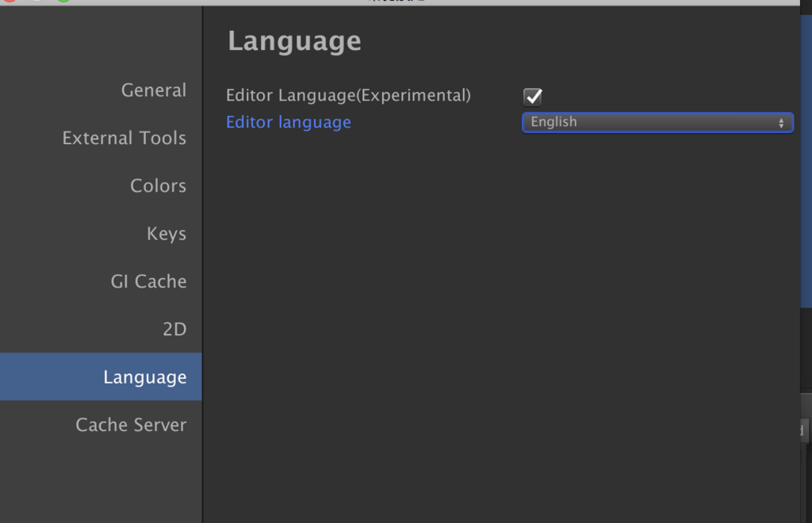
Task: Click the green zoom window button
Action: (x=63, y=1)
